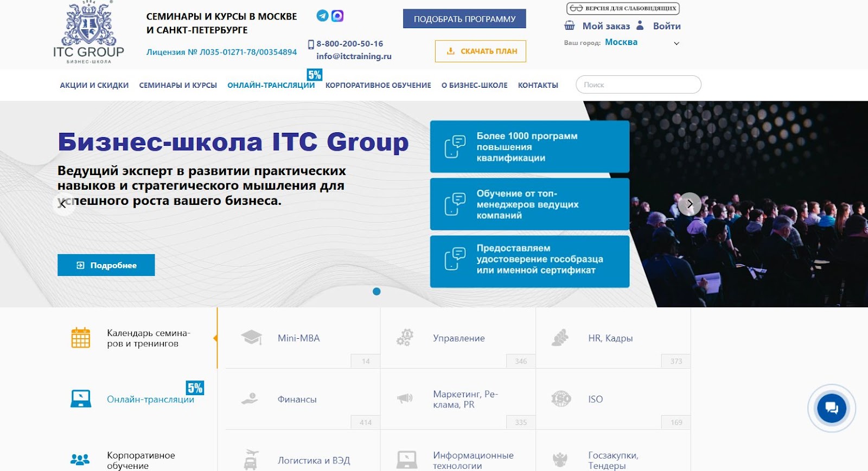Click the user profile icon beside Войти

point(640,25)
